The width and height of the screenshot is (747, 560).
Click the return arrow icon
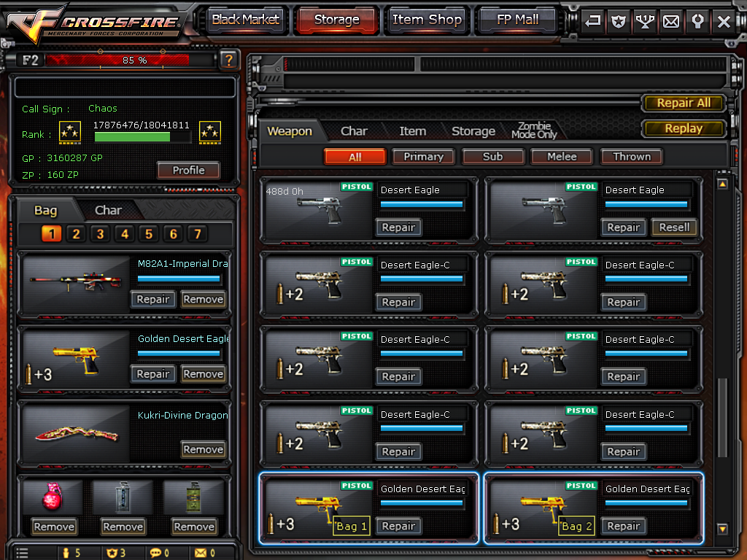click(591, 21)
